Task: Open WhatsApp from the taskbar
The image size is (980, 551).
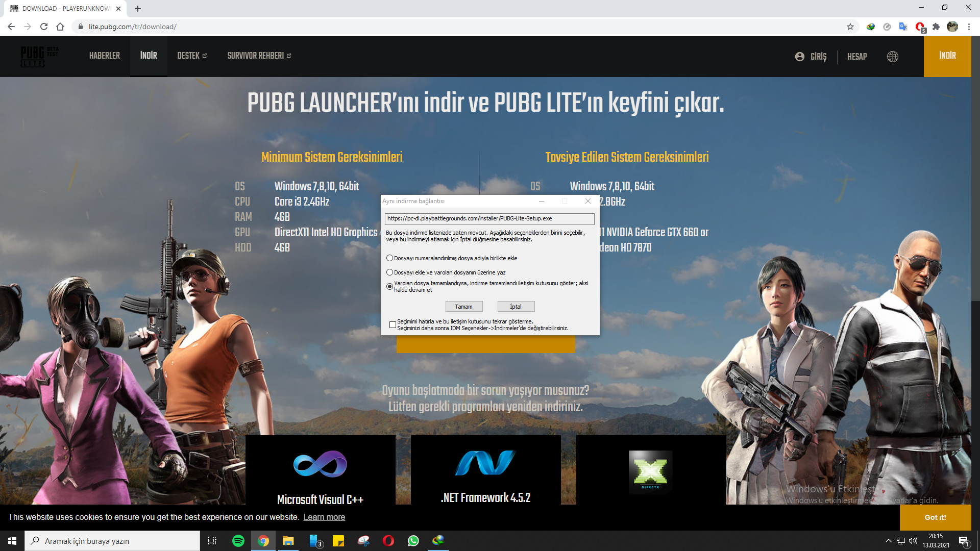Action: (413, 541)
